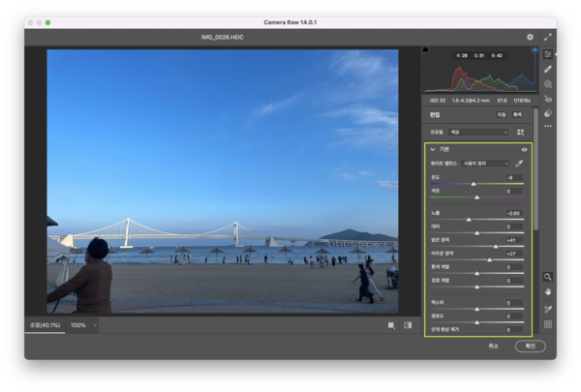
Task: Click the 확인 confirm button
Action: (531, 347)
